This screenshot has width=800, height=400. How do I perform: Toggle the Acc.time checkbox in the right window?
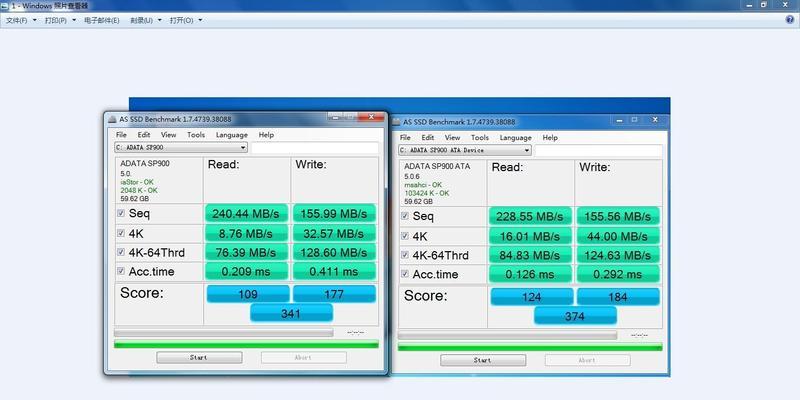pyautogui.click(x=405, y=274)
